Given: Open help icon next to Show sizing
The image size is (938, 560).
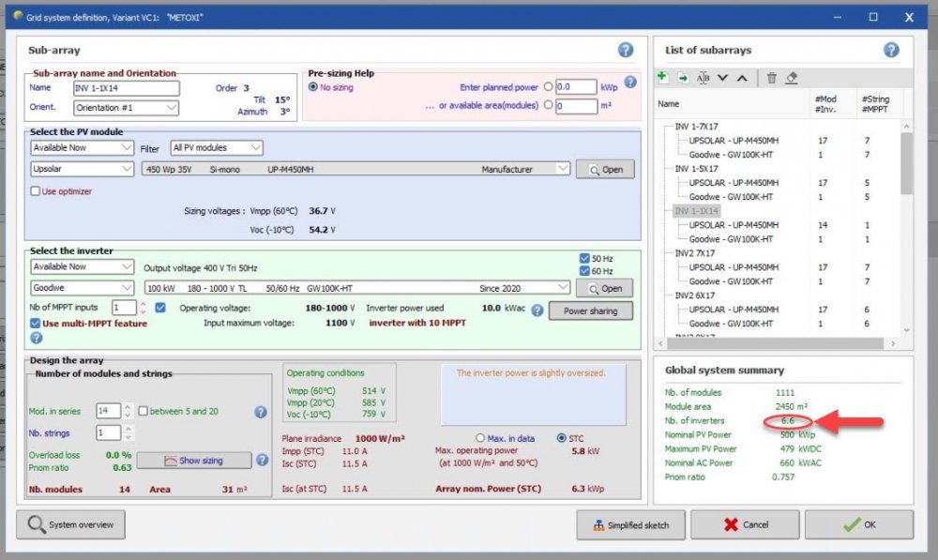Looking at the screenshot, I should click(x=261, y=460).
